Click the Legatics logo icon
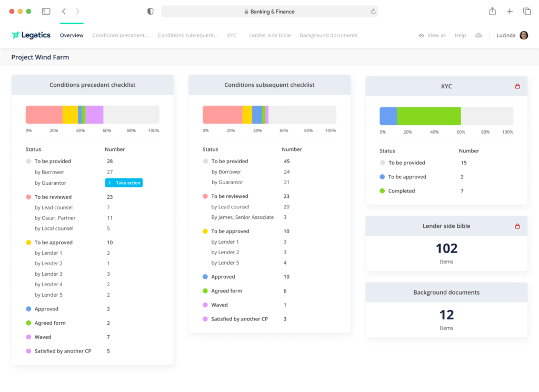 (16, 35)
